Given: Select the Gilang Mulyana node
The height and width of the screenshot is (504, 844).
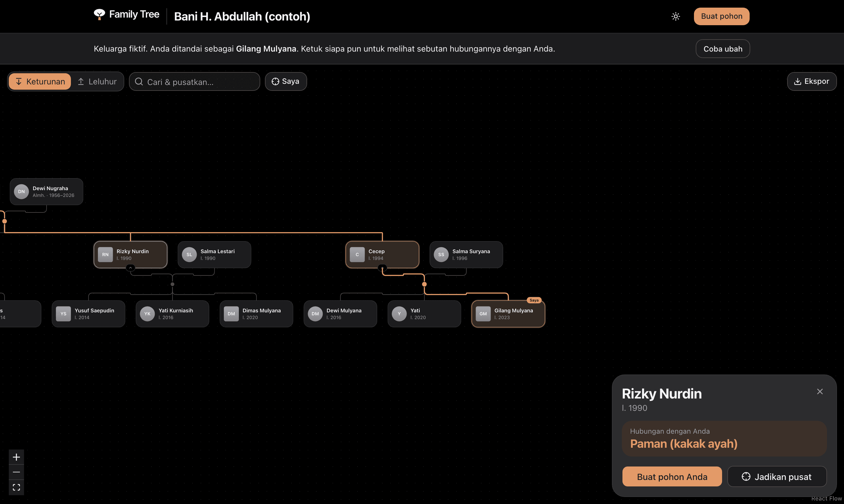Looking at the screenshot, I should click(x=508, y=314).
